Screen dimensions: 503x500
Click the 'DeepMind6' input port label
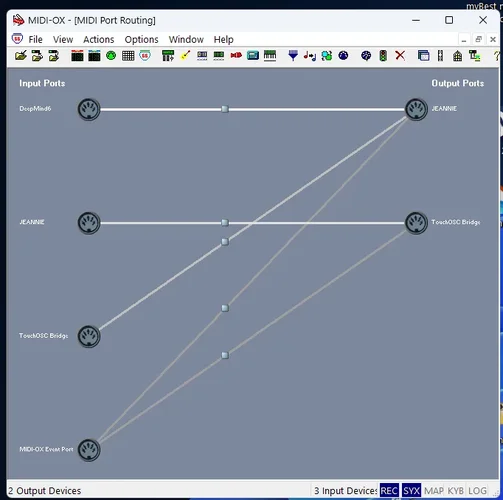coord(35,109)
